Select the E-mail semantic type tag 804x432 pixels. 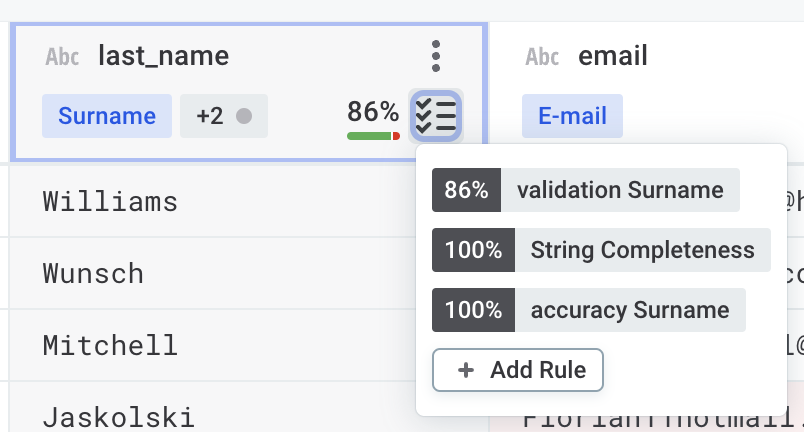click(x=572, y=116)
